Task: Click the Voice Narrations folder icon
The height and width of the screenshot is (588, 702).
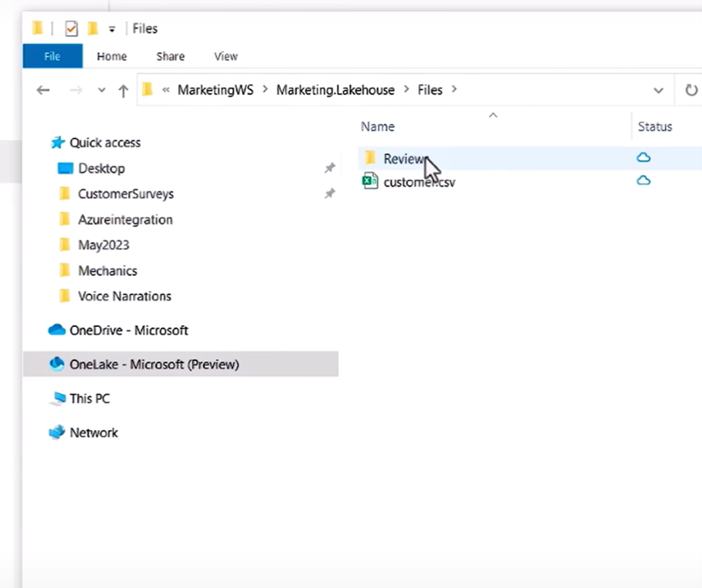Action: tap(65, 296)
